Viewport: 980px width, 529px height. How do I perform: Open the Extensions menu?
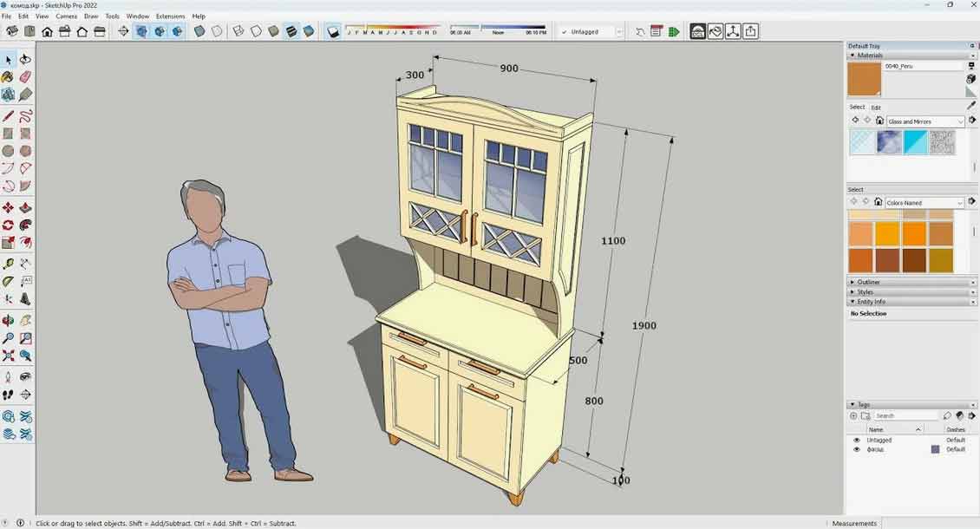click(171, 16)
